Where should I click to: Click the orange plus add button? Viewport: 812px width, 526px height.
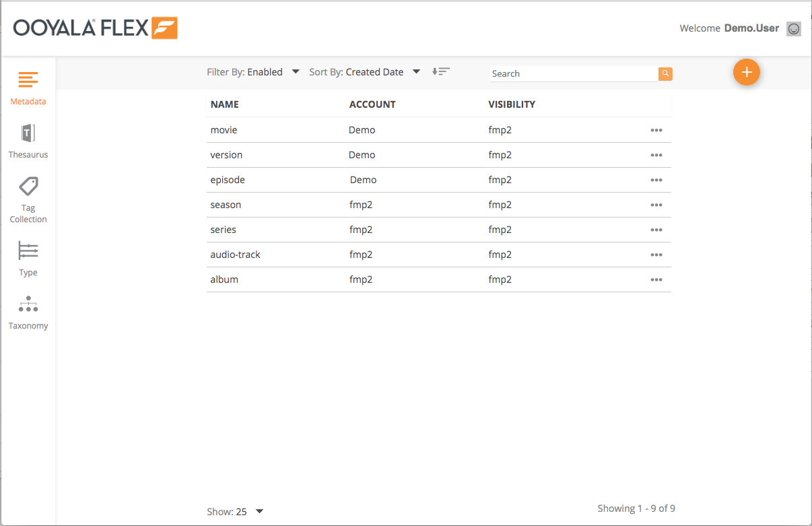pos(746,72)
